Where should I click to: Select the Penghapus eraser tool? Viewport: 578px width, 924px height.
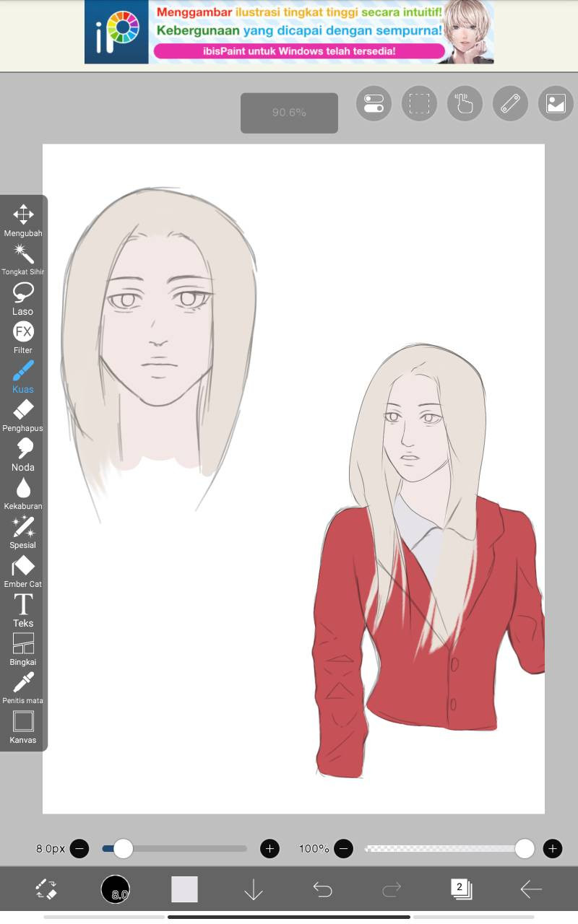point(23,415)
